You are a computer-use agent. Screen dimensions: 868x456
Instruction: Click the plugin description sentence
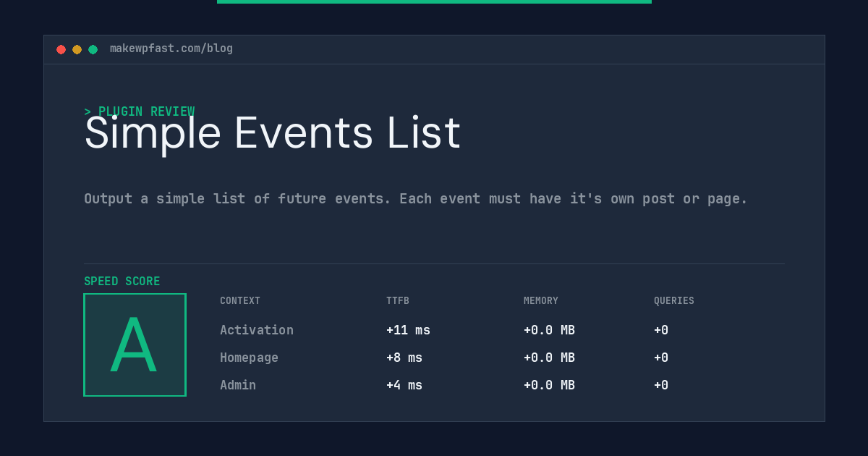[x=415, y=198]
